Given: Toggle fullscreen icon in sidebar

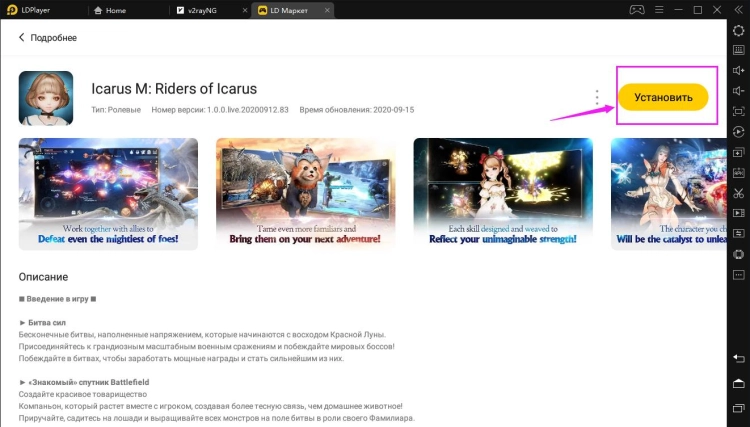Looking at the screenshot, I should (x=739, y=111).
